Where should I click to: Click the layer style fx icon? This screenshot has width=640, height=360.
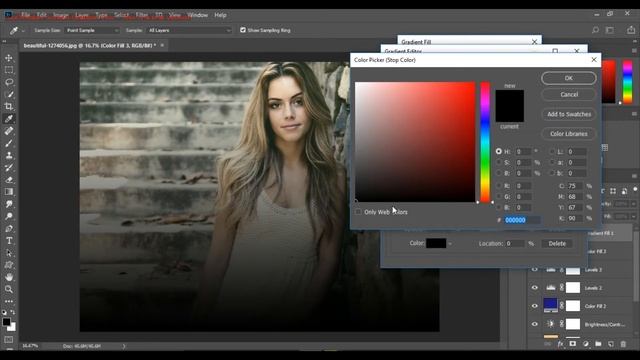pyautogui.click(x=560, y=344)
